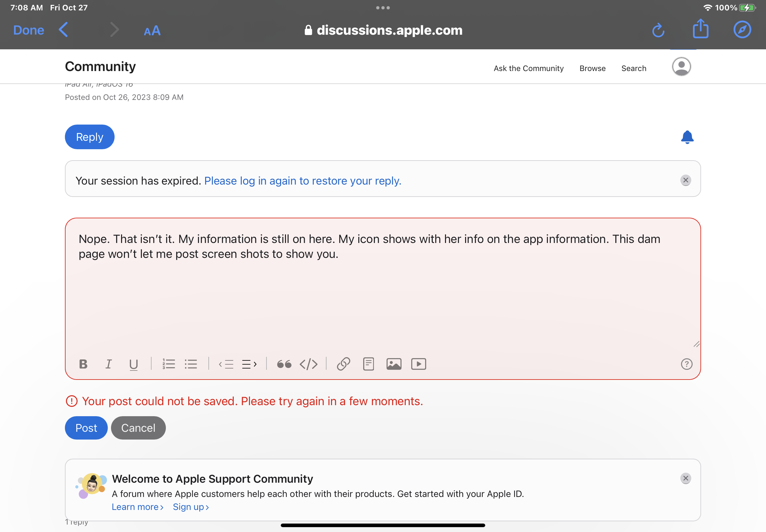
Task: Insert an ordered list in the reply editor
Action: 169,364
